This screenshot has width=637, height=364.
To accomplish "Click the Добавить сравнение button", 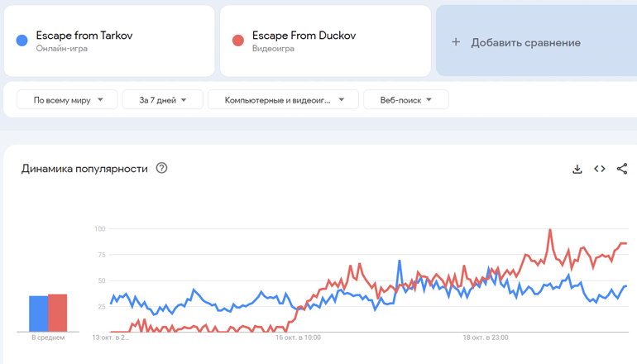I will pos(525,42).
